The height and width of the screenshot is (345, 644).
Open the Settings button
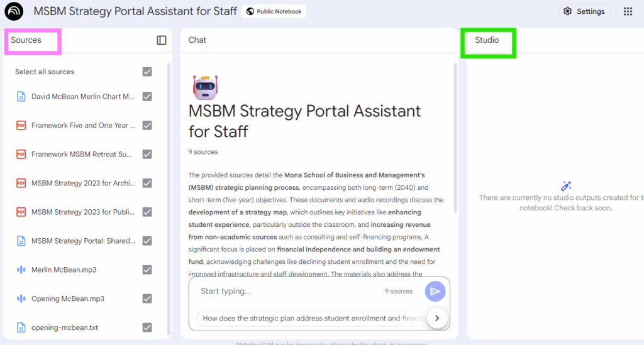coord(584,11)
